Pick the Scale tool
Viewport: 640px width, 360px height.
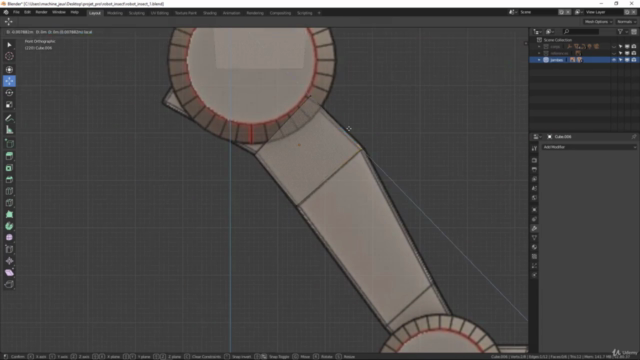(x=9, y=105)
